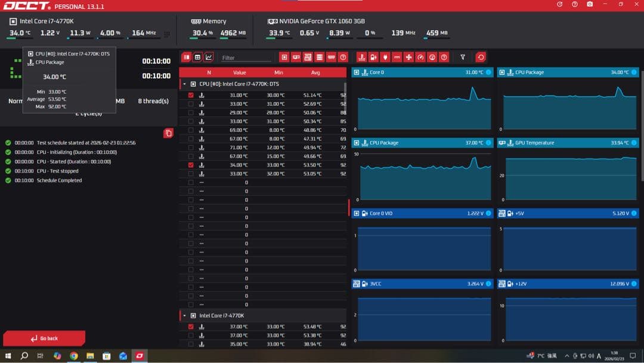Click inside the sensor Filter text field
This screenshot has height=363, width=644.
(246, 58)
